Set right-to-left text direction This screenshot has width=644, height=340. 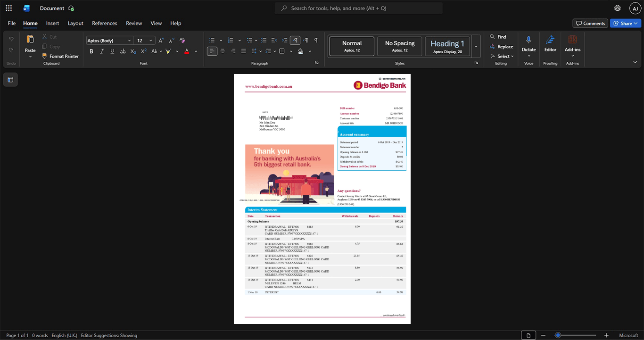[305, 41]
